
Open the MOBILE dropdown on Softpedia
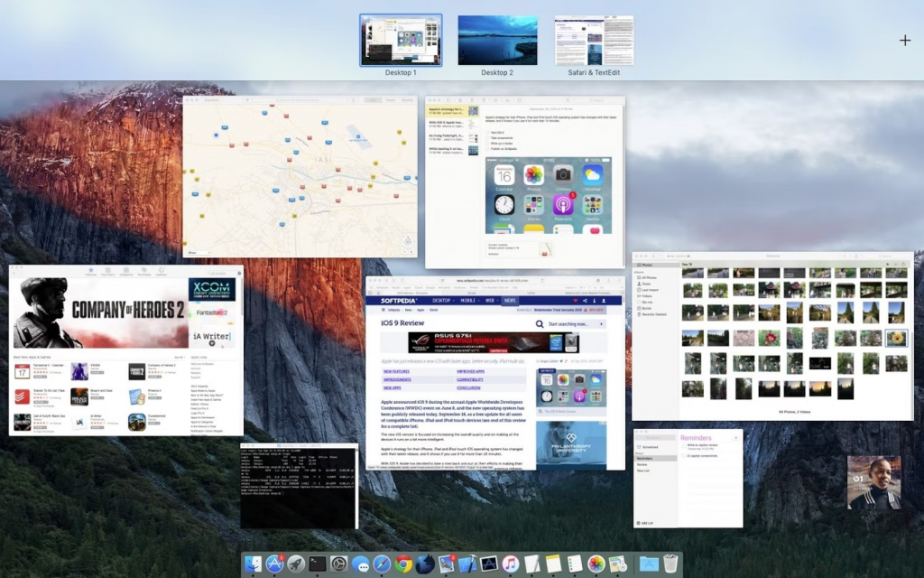[470, 301]
